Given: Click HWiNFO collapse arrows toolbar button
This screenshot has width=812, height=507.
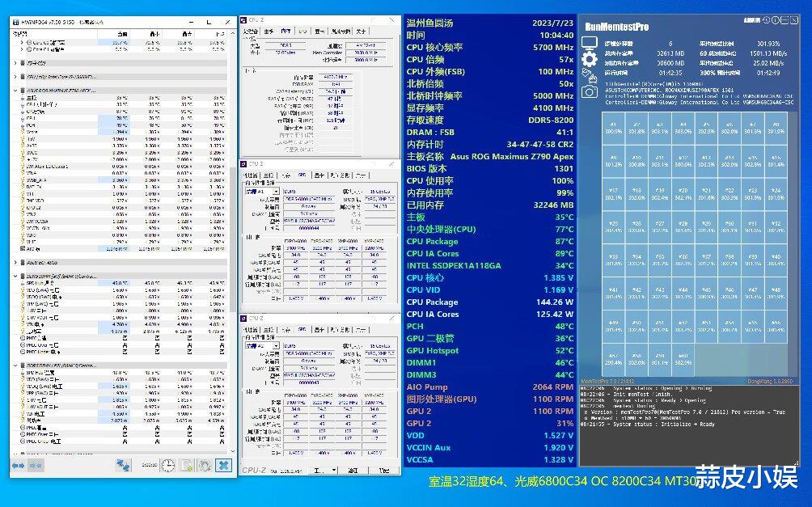Looking at the screenshot, I should [36, 466].
